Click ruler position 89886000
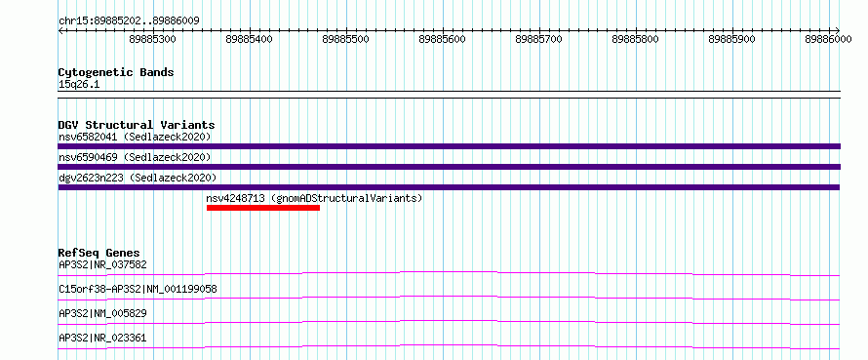868x360 pixels. point(829,39)
